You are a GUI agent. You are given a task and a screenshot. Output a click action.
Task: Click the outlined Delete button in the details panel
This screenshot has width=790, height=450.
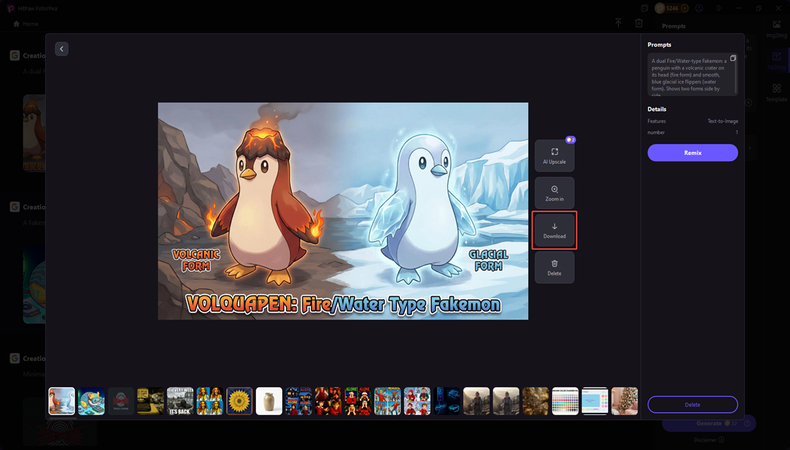tap(693, 405)
